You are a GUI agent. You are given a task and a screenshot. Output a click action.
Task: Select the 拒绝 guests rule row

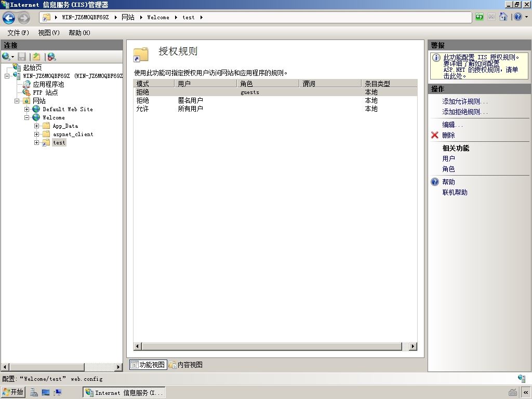[x=275, y=92]
